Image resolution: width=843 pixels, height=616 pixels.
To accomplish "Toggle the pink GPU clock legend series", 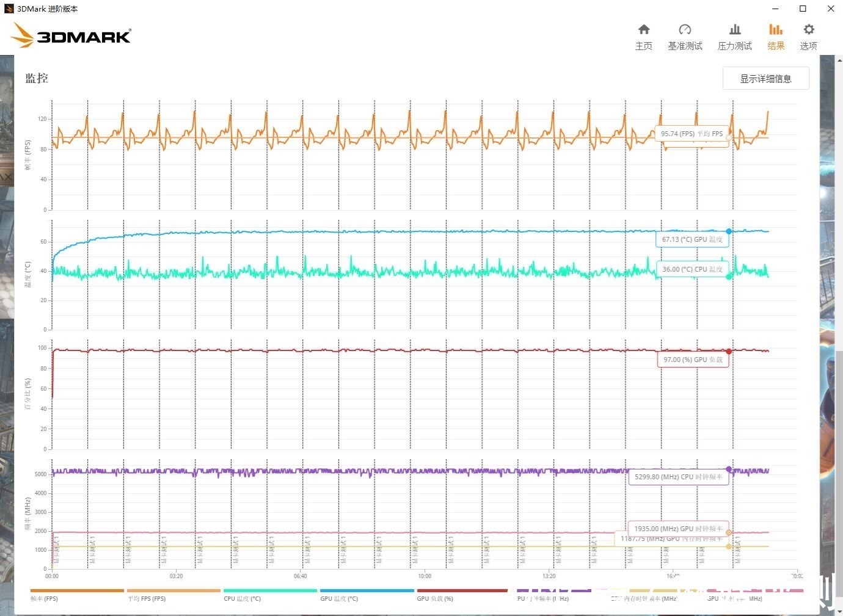I will tap(755, 595).
